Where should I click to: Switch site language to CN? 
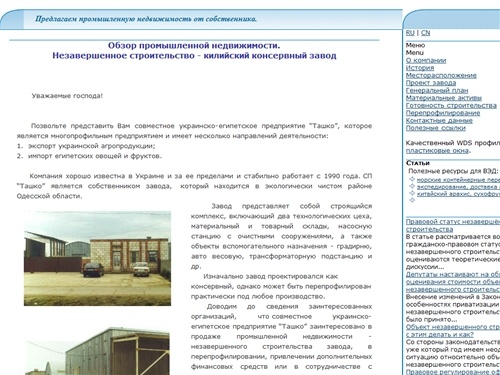(425, 33)
